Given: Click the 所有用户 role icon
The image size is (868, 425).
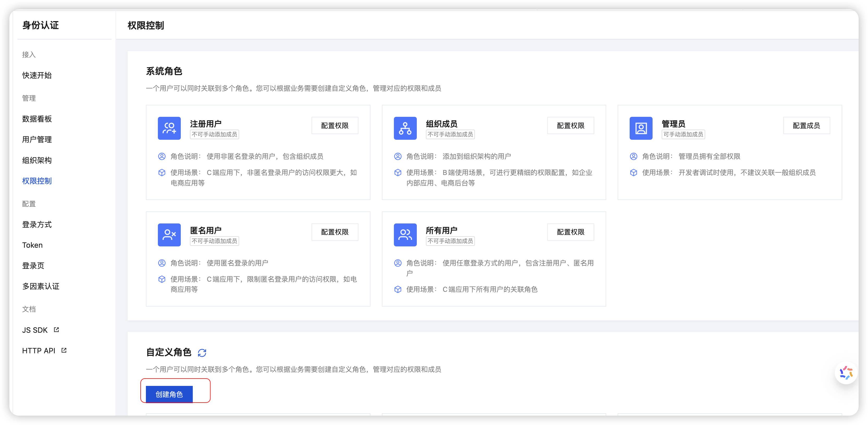Looking at the screenshot, I should (x=405, y=235).
